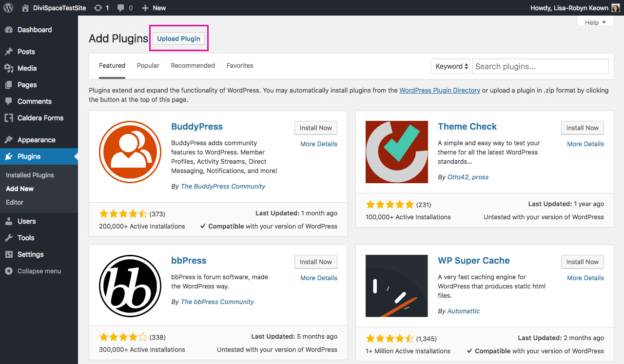This screenshot has height=364, width=624.
Task: Click the Caldera Forms icon
Action: (x=9, y=118)
